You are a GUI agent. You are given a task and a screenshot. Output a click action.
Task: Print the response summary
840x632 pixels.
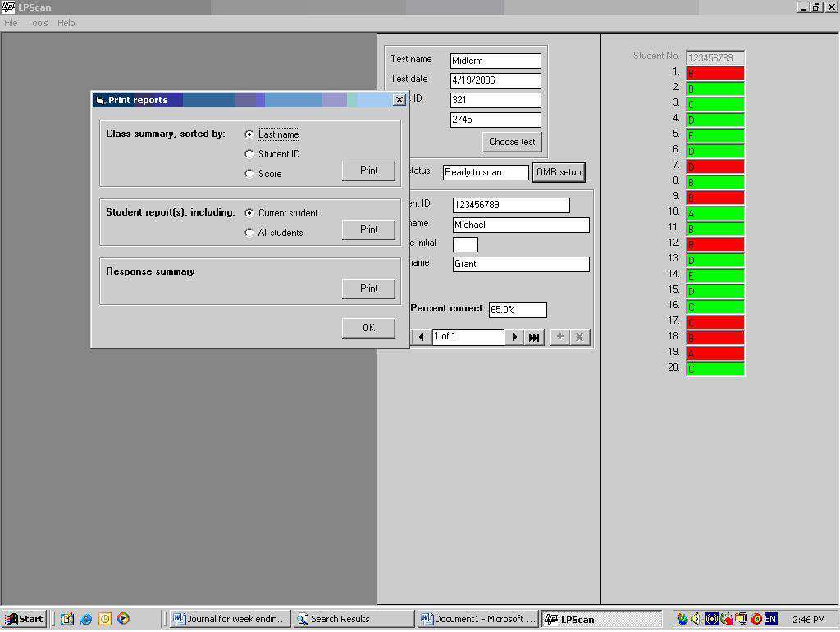click(368, 289)
